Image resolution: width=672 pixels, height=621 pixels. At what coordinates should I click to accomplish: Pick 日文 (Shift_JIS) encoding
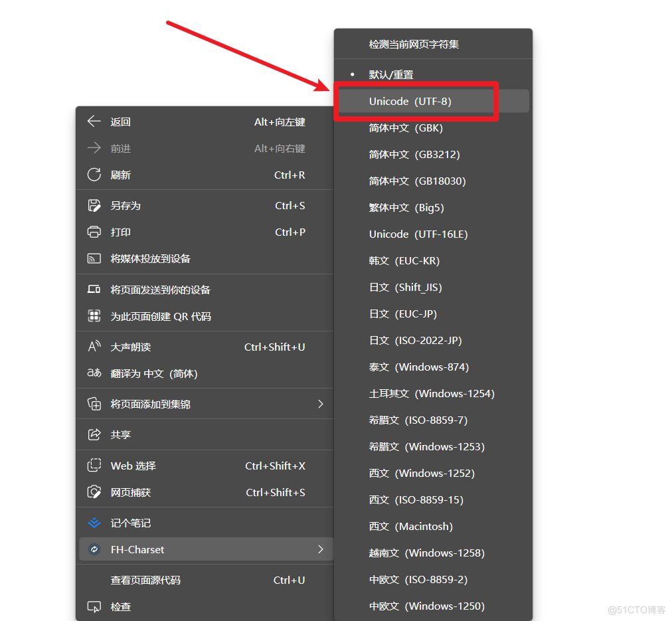tap(405, 288)
